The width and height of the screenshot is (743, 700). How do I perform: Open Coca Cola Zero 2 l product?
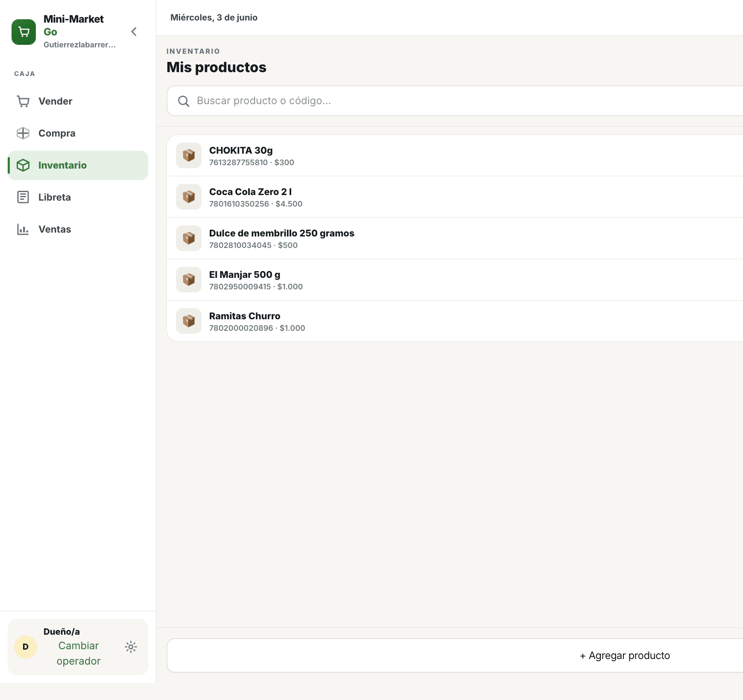[455, 197]
